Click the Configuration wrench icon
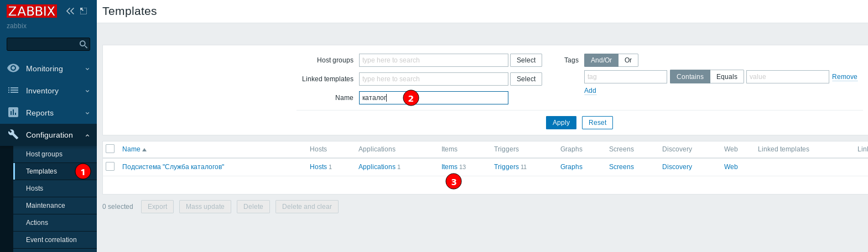Screen dimensions: 868x252 (x=13, y=135)
